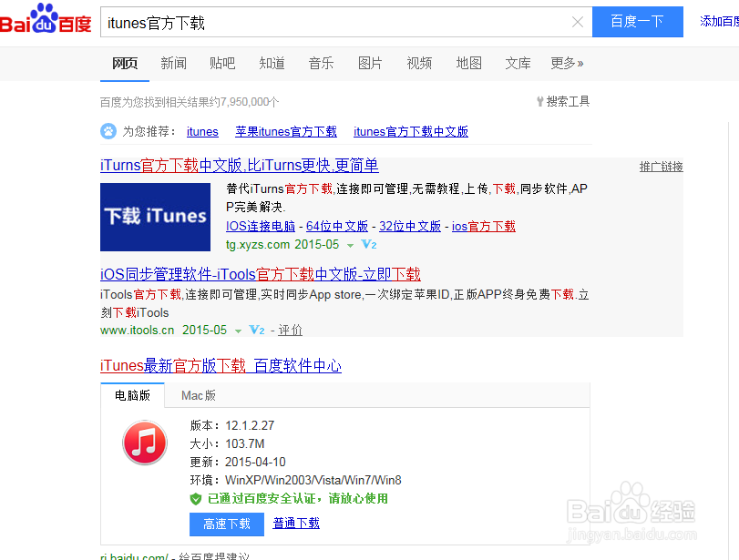Open the 更多» menu

tap(567, 63)
